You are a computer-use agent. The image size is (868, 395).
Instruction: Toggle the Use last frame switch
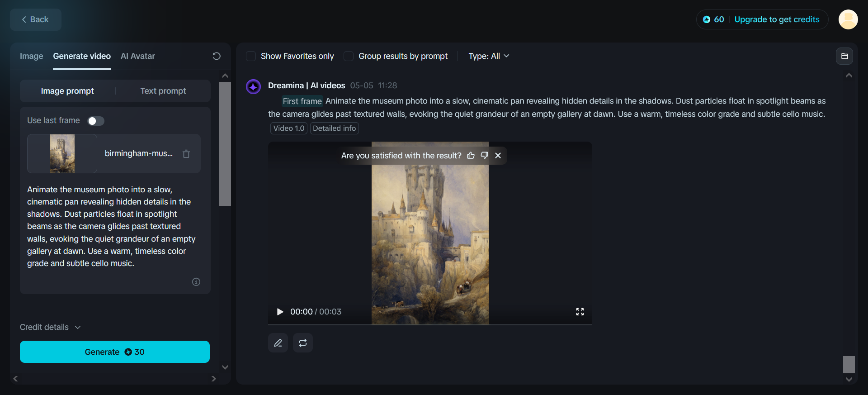point(96,121)
